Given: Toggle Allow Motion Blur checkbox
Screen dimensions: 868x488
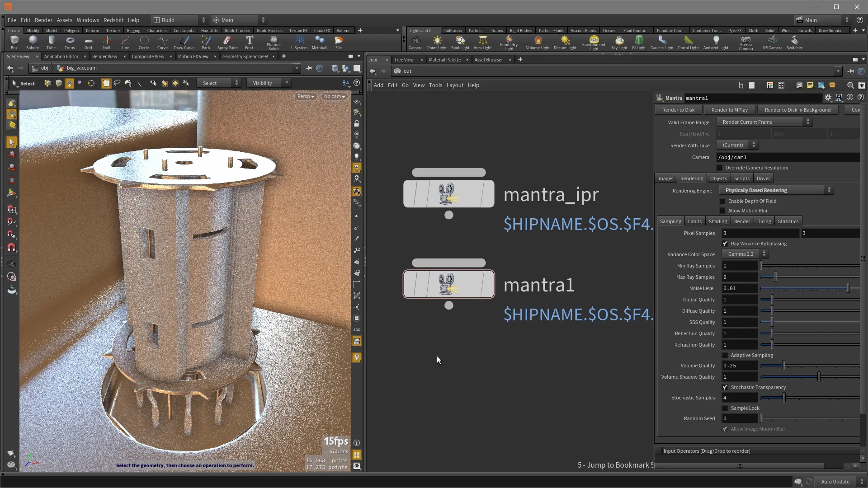Looking at the screenshot, I should (x=722, y=211).
